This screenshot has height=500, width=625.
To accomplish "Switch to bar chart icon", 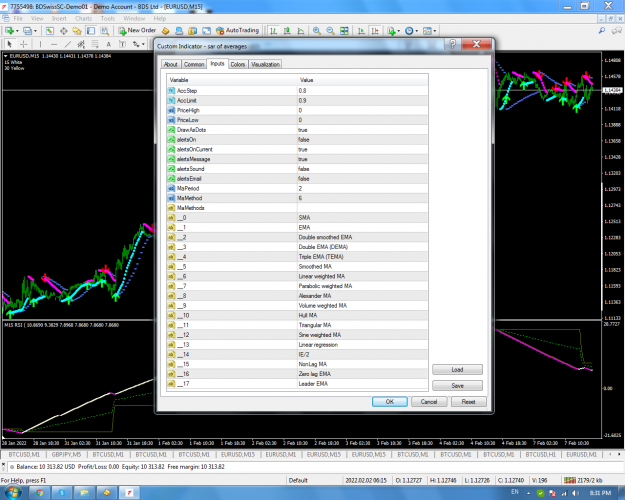I will tap(273, 31).
